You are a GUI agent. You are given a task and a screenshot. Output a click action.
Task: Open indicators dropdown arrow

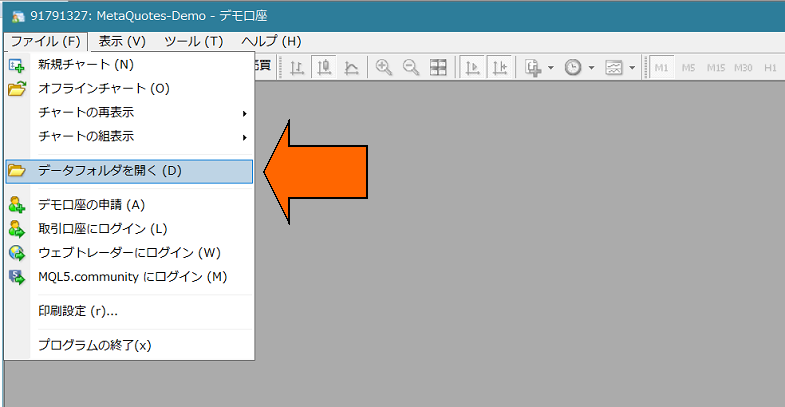tap(551, 67)
